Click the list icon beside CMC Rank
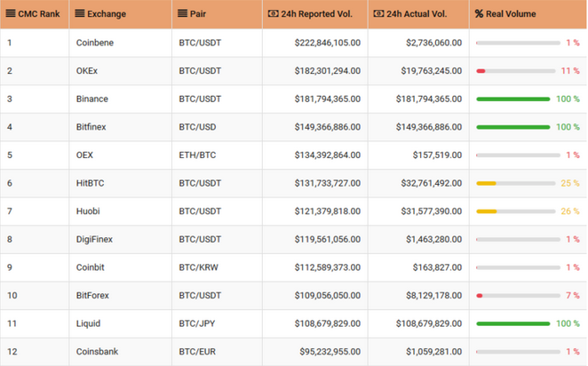The width and height of the screenshot is (588, 366). [x=11, y=14]
